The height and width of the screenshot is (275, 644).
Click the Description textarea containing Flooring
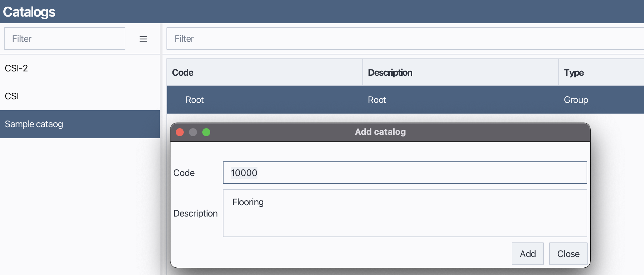coord(405,213)
